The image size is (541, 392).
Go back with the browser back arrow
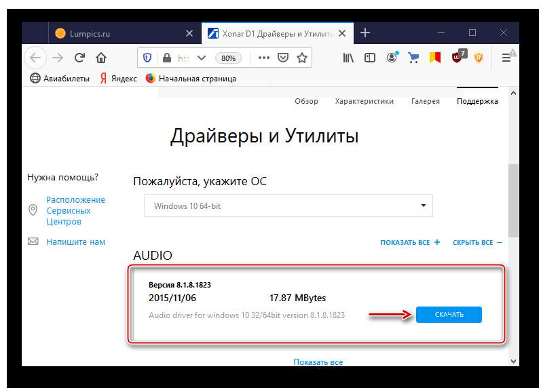(x=35, y=58)
